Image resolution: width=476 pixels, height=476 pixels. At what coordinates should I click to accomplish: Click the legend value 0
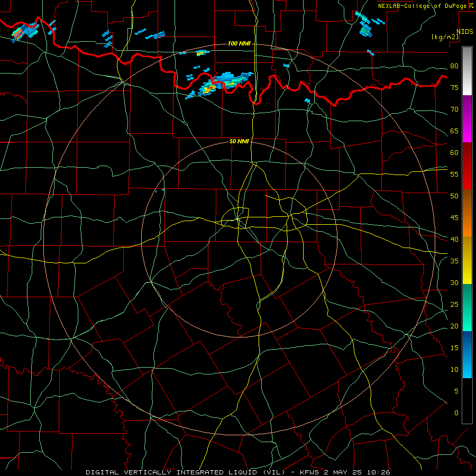(456, 413)
